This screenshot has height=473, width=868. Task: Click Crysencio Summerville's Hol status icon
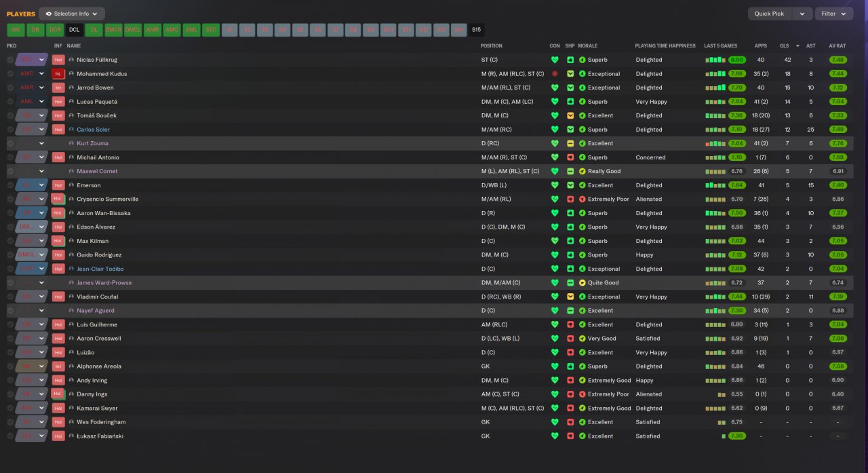[58, 199]
